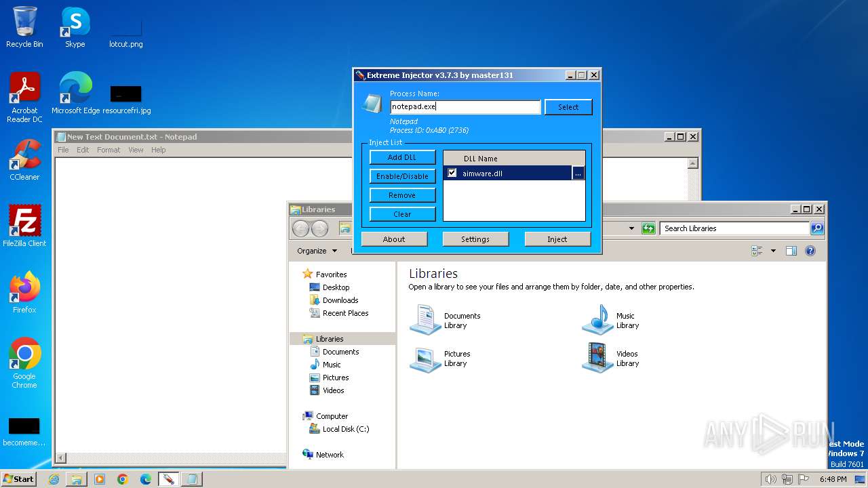
Task: Select the Skype desktop shortcut
Action: [75, 27]
